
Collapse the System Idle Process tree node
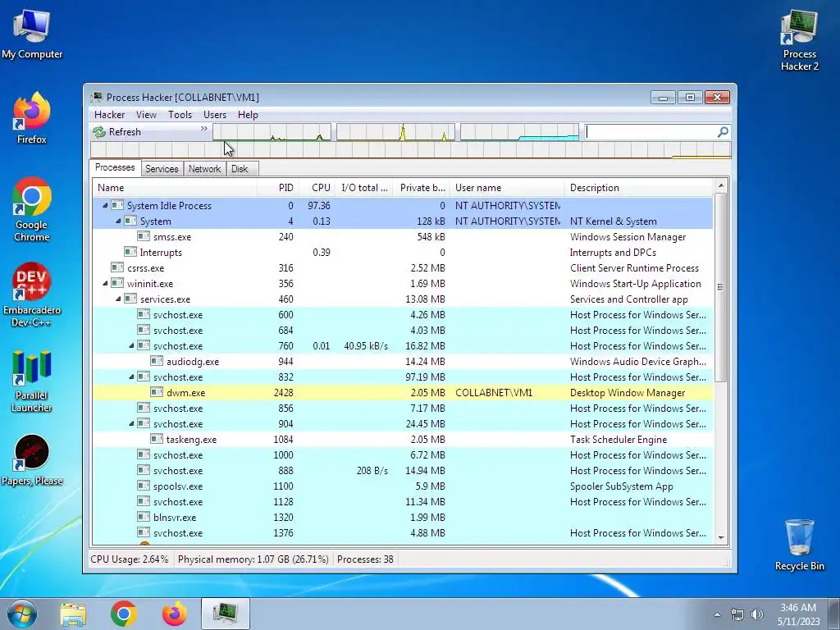click(105, 206)
